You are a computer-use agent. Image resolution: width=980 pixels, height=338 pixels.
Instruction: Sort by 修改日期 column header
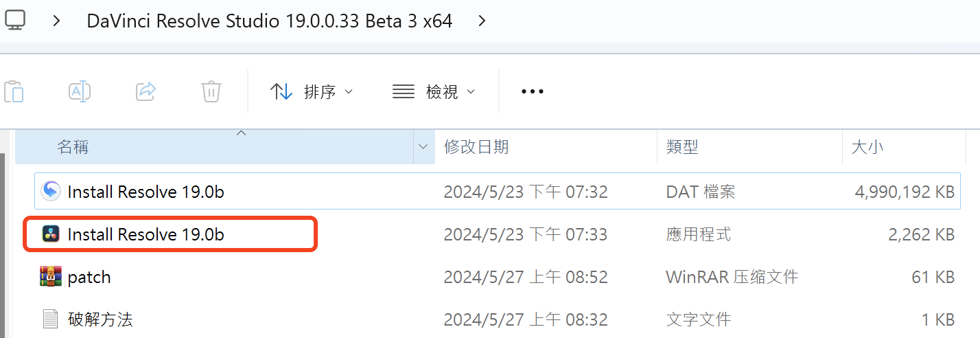(x=476, y=146)
